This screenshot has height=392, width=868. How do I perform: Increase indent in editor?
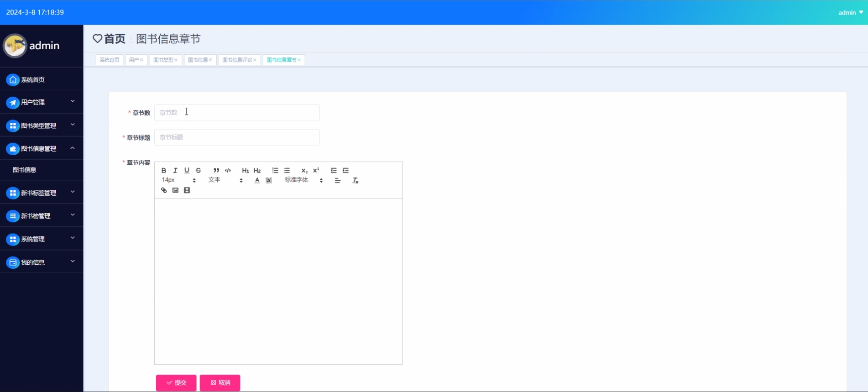click(x=345, y=170)
